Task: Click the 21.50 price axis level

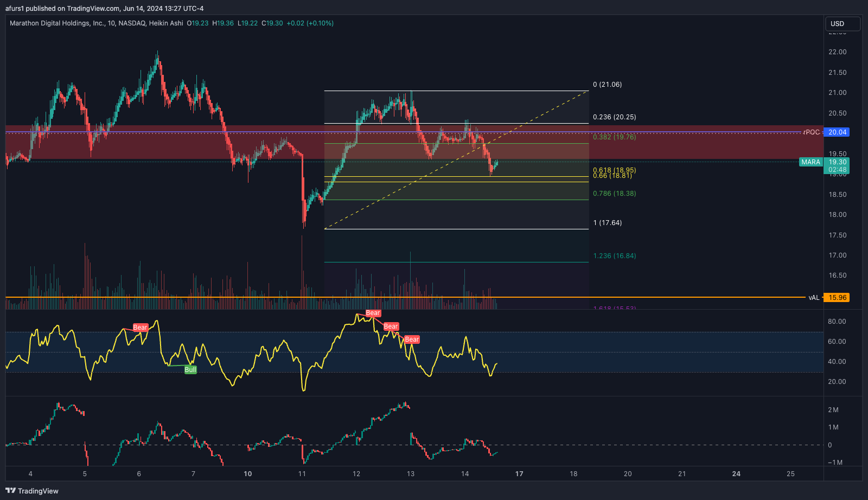Action: tap(838, 73)
